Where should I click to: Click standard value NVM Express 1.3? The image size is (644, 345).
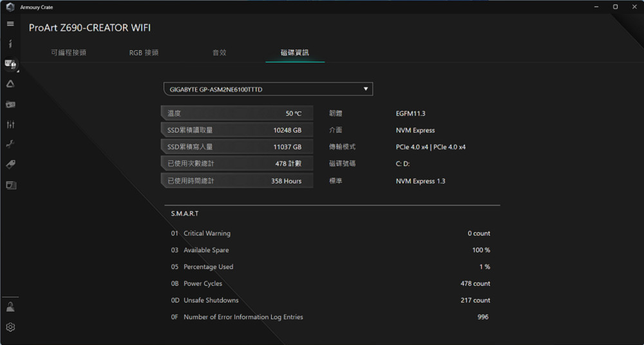coord(420,181)
